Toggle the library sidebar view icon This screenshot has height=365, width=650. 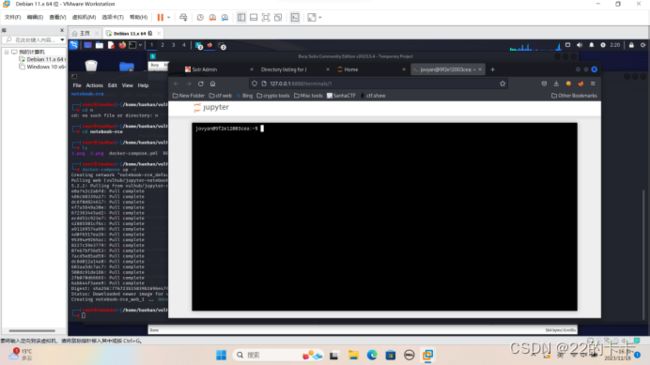[x=241, y=17]
